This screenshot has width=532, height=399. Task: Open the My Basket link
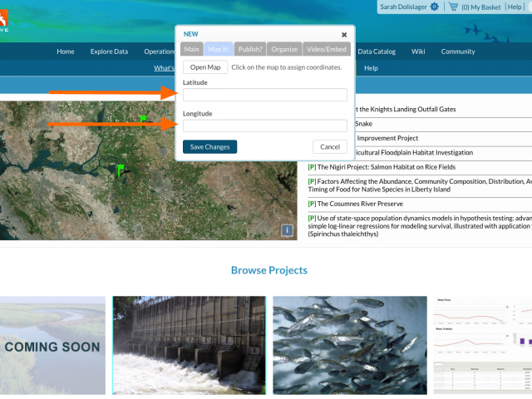tap(481, 7)
